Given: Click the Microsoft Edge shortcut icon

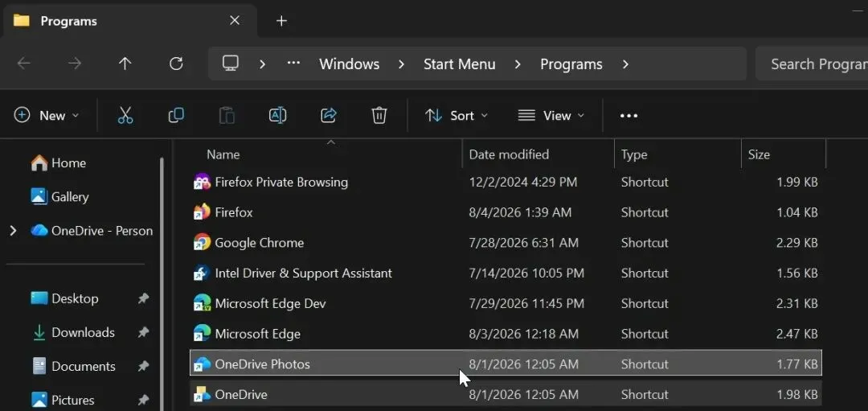Looking at the screenshot, I should (202, 334).
